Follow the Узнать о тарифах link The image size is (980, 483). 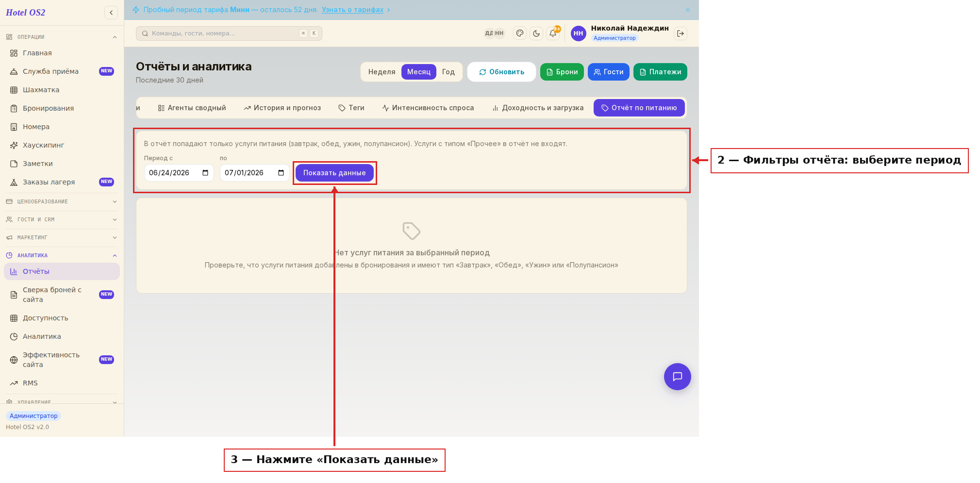(352, 10)
